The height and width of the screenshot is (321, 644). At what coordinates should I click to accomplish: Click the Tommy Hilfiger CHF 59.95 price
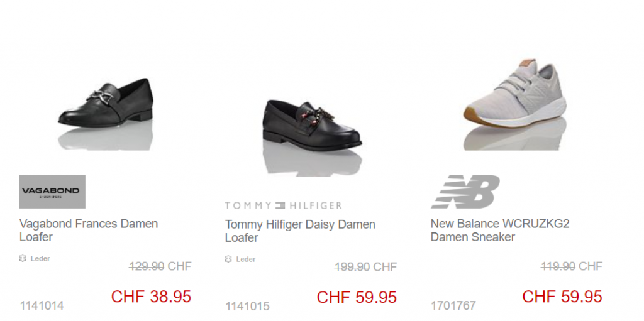pyautogui.click(x=357, y=297)
